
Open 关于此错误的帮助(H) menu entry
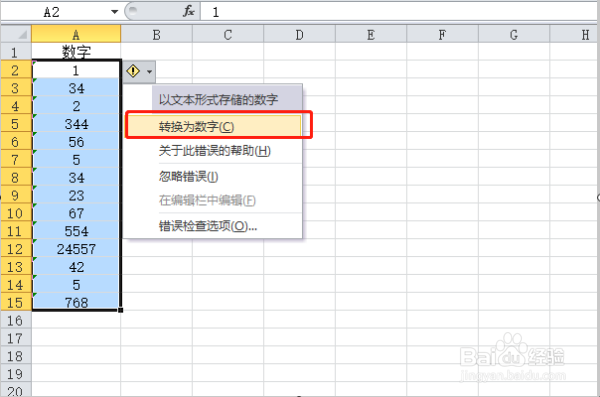coord(214,151)
